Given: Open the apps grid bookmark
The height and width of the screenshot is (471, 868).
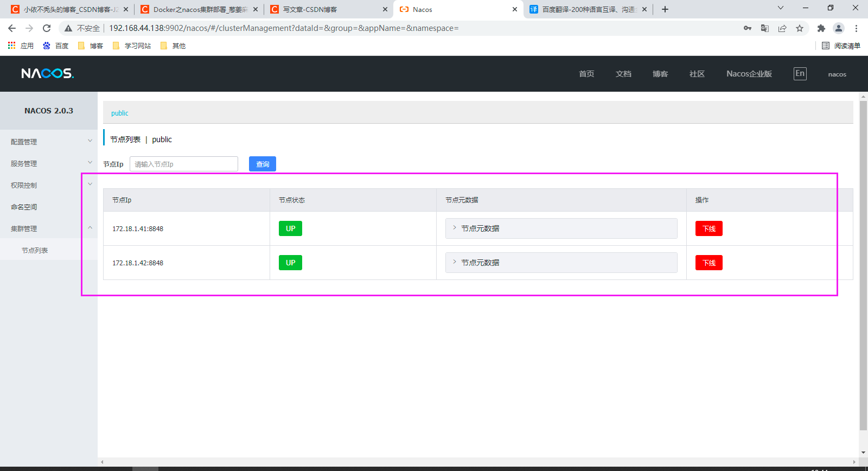Looking at the screenshot, I should coord(21,46).
